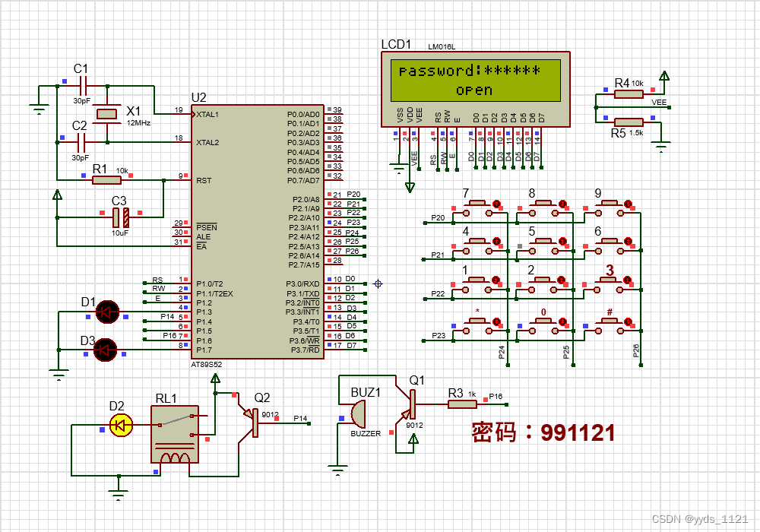Click the keypad button labeled 9
This screenshot has width=760, height=532.
610,207
